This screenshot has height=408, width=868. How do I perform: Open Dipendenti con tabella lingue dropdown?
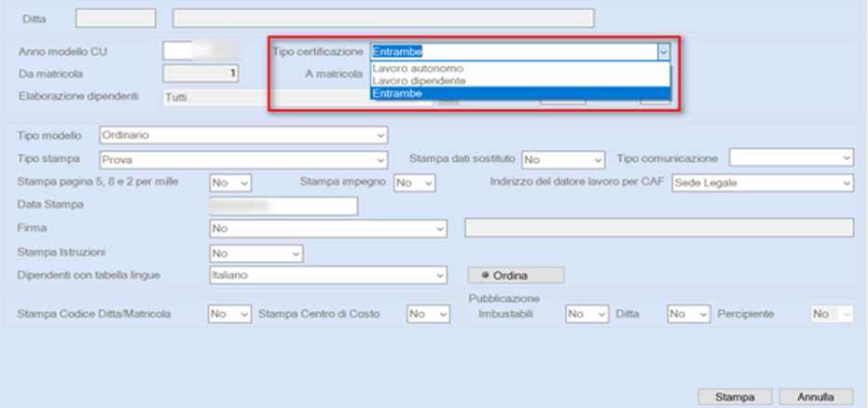(x=328, y=275)
